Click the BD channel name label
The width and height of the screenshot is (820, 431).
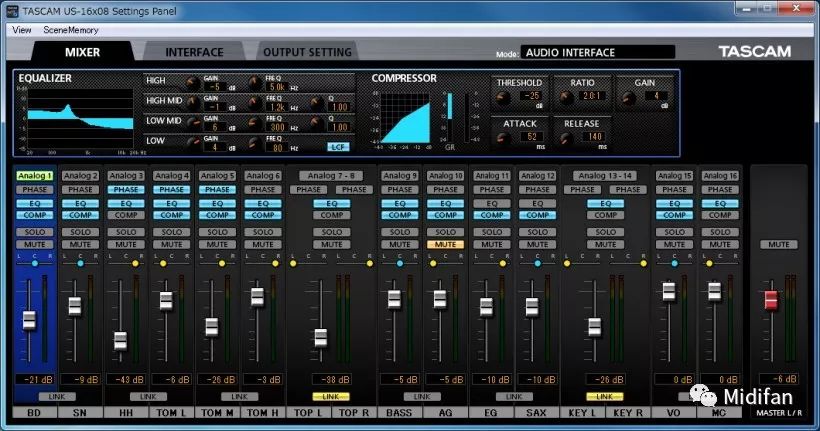(x=35, y=413)
